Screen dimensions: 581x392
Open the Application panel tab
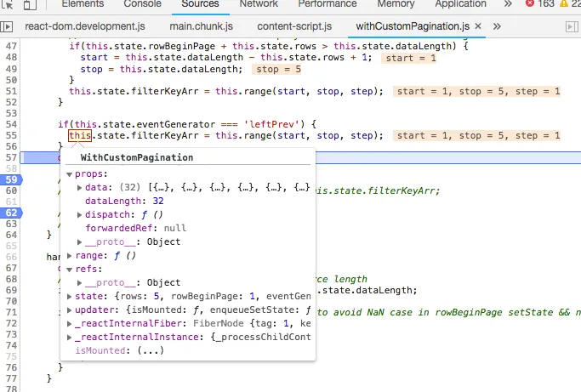(460, 3)
